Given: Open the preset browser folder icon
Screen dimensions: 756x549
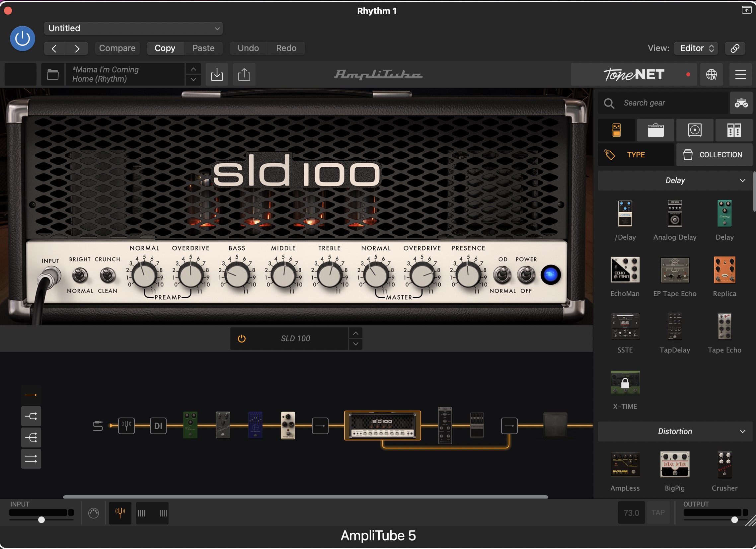Looking at the screenshot, I should 53,74.
